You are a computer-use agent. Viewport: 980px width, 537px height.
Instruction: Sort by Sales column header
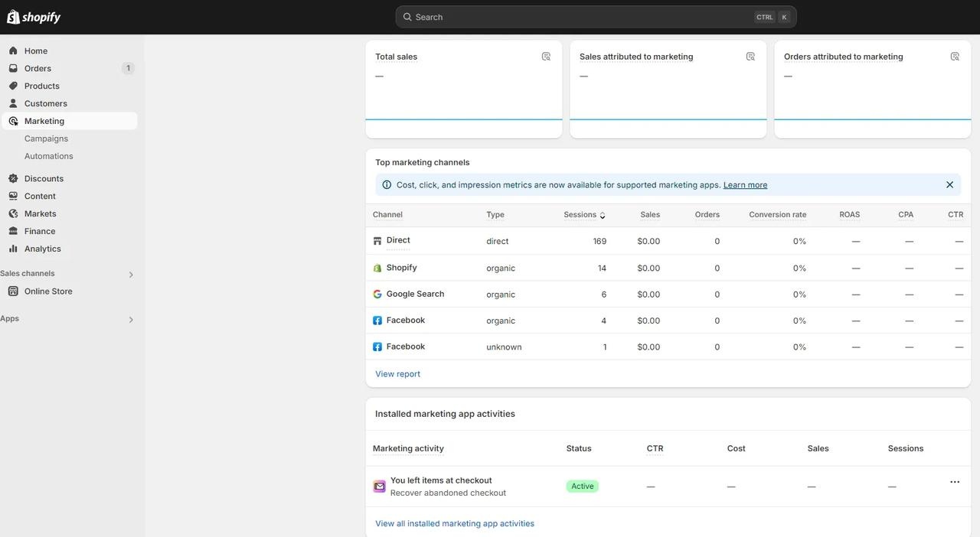pos(650,215)
